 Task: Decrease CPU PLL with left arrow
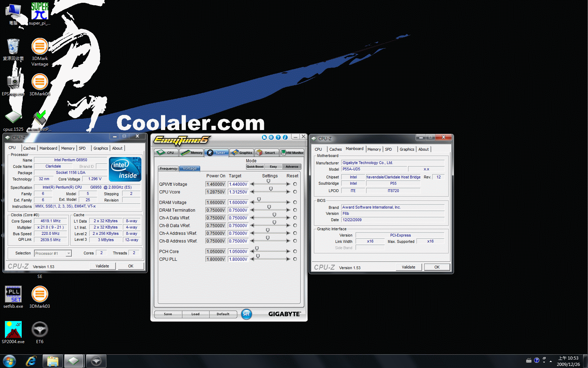(252, 259)
